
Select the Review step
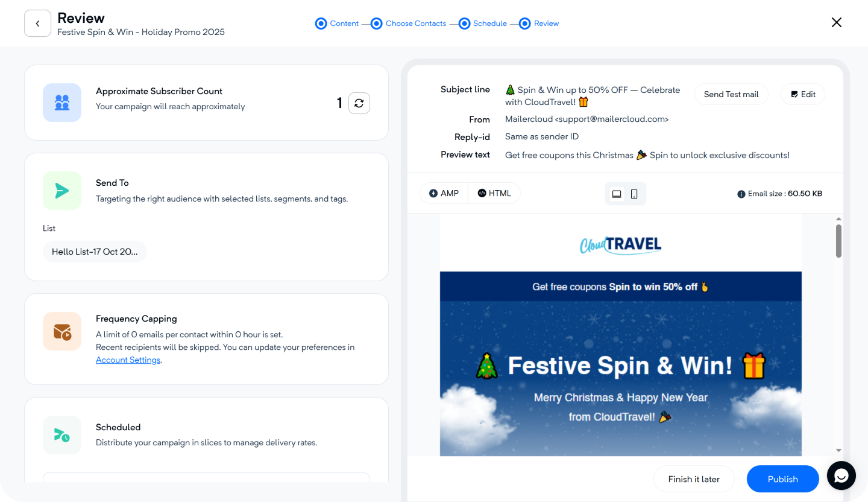539,24
